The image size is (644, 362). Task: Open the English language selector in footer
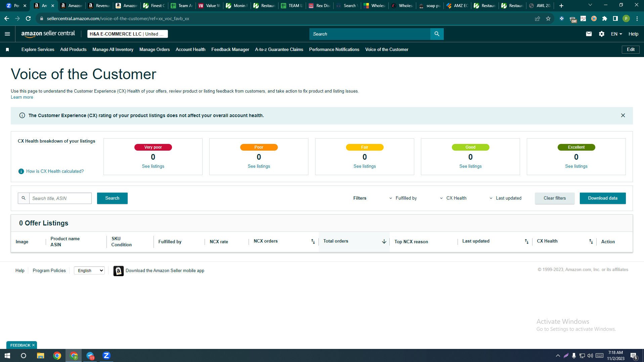89,271
